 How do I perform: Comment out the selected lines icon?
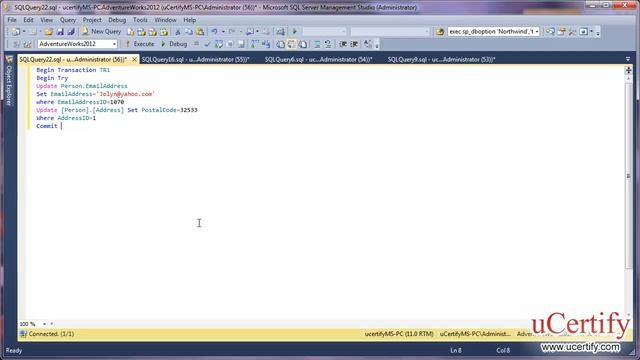(317, 44)
